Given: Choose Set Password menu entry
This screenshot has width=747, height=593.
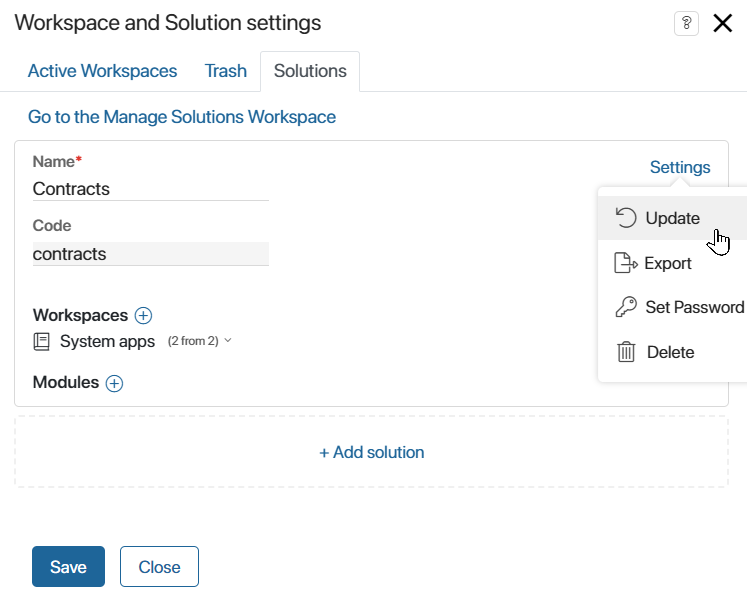Looking at the screenshot, I should [673, 307].
